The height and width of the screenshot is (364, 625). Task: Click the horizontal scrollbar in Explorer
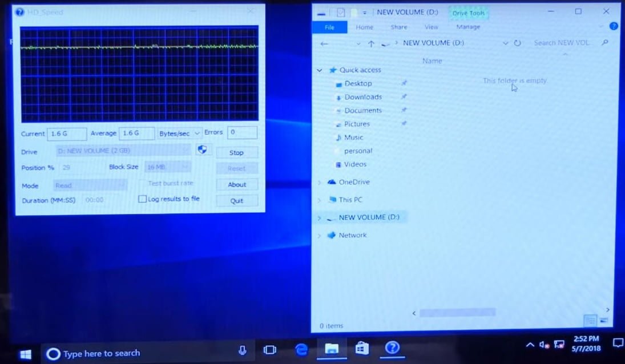tap(457, 313)
